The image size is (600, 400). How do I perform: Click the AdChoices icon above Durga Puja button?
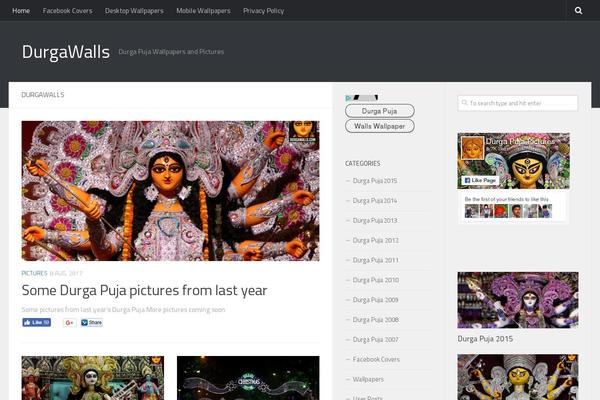(x=348, y=98)
